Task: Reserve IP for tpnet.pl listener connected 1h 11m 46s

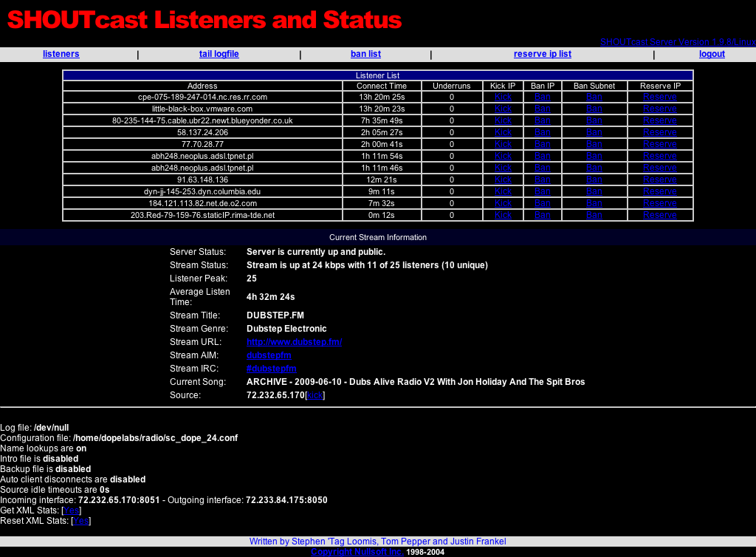Action: click(660, 168)
